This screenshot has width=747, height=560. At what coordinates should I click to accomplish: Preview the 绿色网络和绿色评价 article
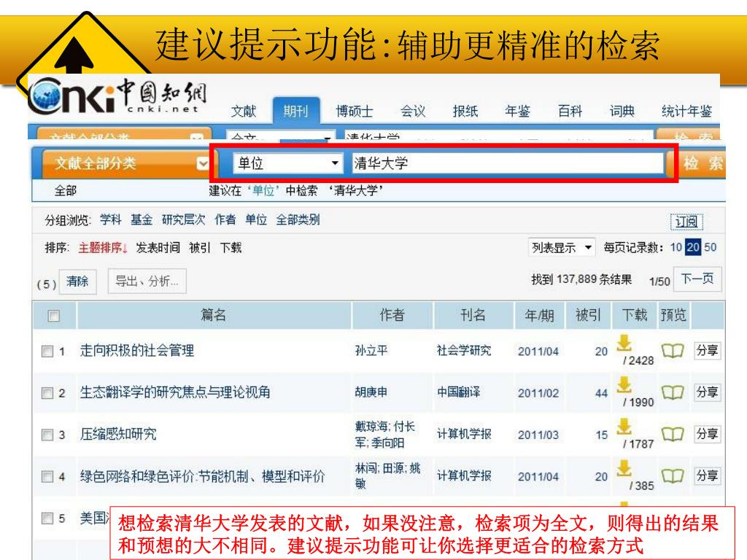(x=671, y=476)
